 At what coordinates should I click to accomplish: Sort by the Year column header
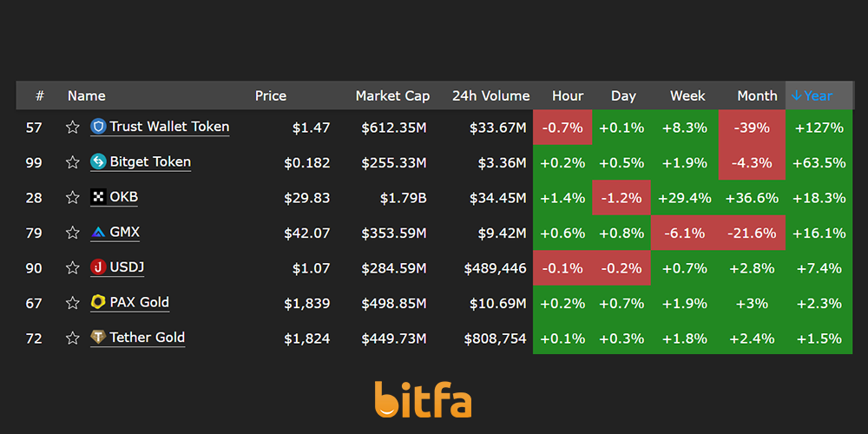click(x=812, y=95)
